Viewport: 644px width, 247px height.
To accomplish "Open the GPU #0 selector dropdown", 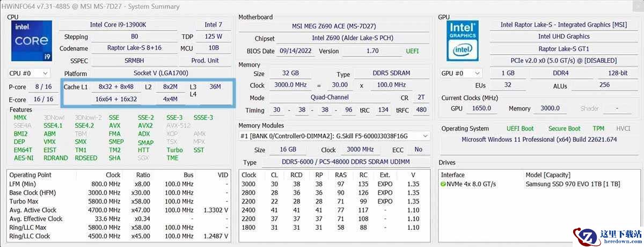I will [x=462, y=73].
